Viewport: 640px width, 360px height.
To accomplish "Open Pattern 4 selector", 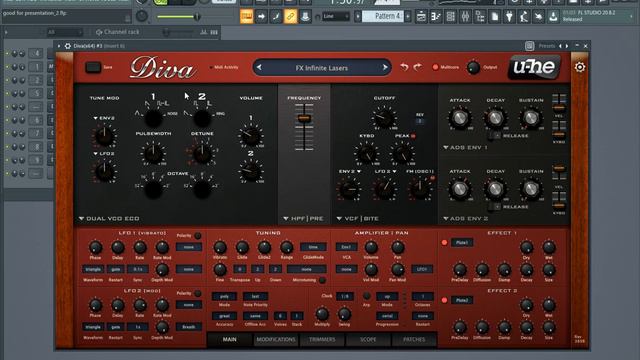I will tap(383, 17).
